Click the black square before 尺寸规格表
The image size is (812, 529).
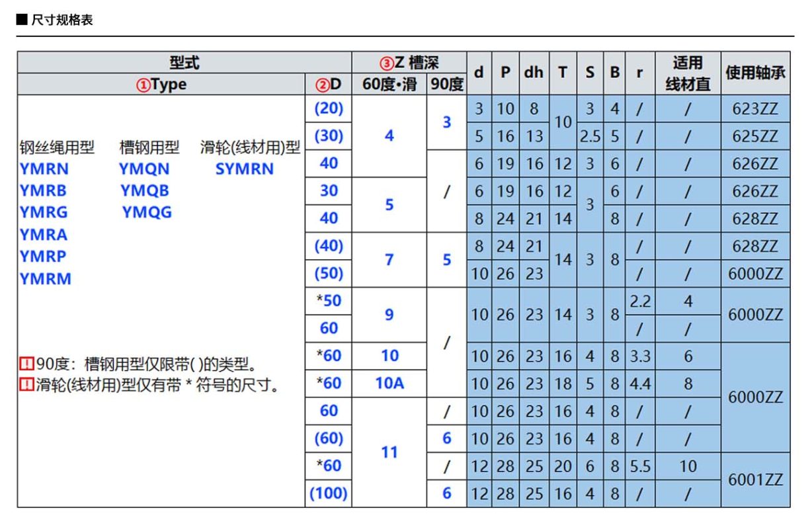(22, 20)
